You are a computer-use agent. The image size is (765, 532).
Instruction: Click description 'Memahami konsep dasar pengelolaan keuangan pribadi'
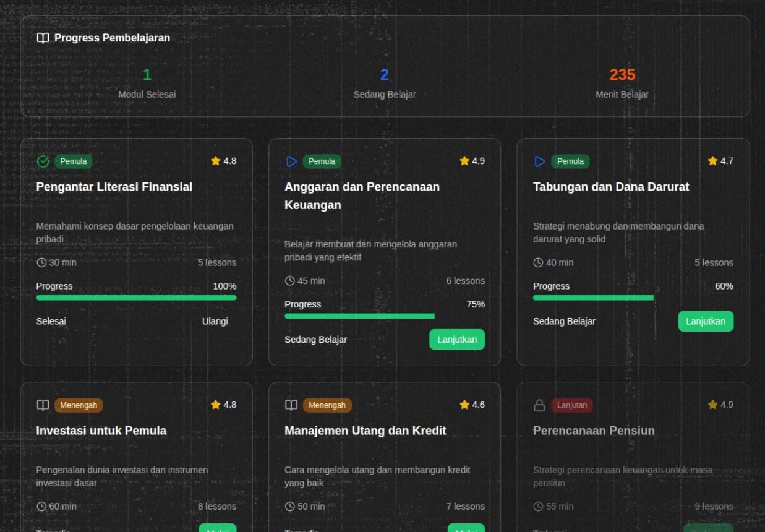[135, 233]
